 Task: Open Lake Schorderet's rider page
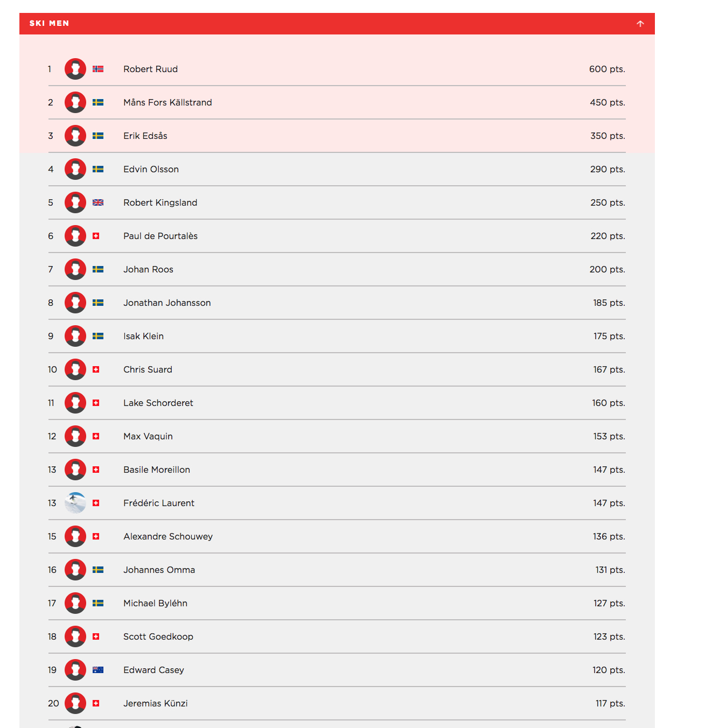(158, 403)
